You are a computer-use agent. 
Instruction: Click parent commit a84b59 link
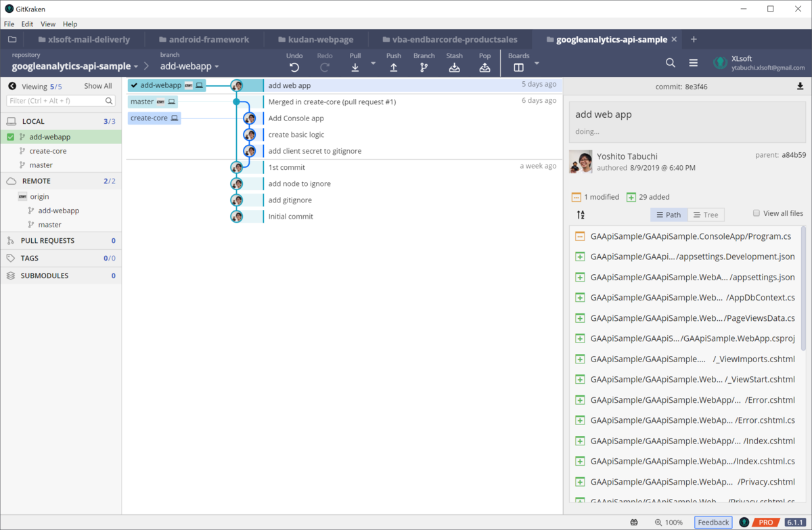[x=794, y=155]
